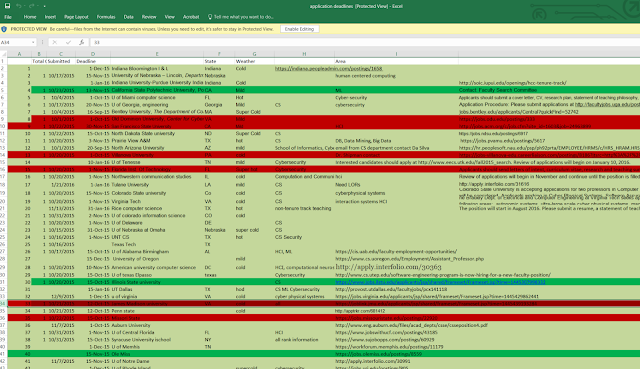The image size is (640, 369).
Task: Open the File menu
Action: tap(8, 17)
